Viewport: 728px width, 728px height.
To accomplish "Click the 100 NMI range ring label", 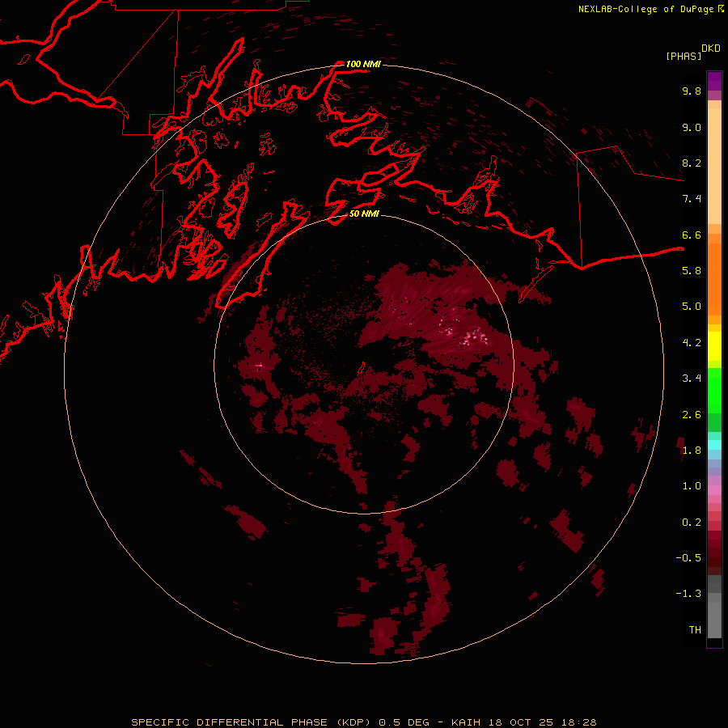I will [363, 64].
